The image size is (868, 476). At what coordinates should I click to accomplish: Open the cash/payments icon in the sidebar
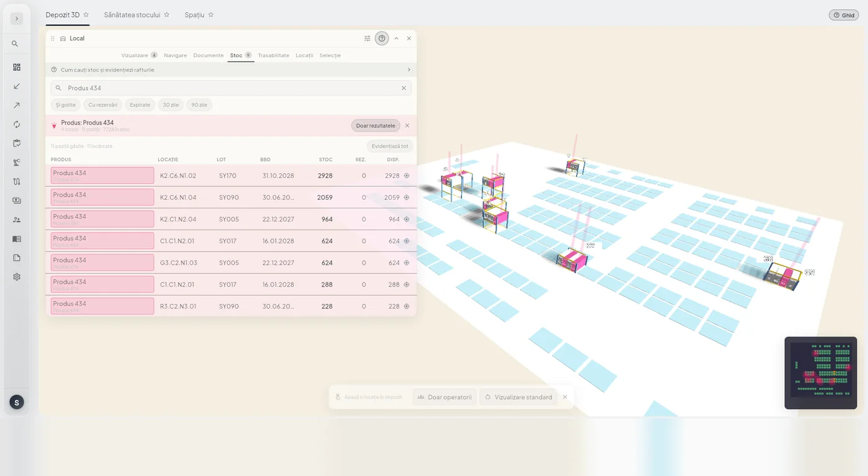point(17,200)
